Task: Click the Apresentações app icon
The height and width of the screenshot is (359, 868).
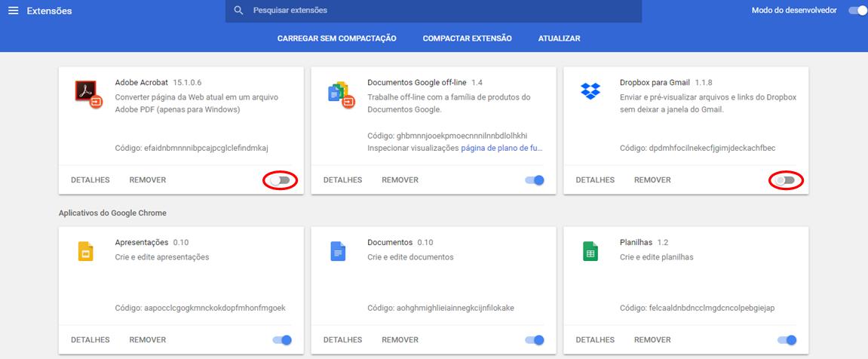Action: click(x=85, y=251)
